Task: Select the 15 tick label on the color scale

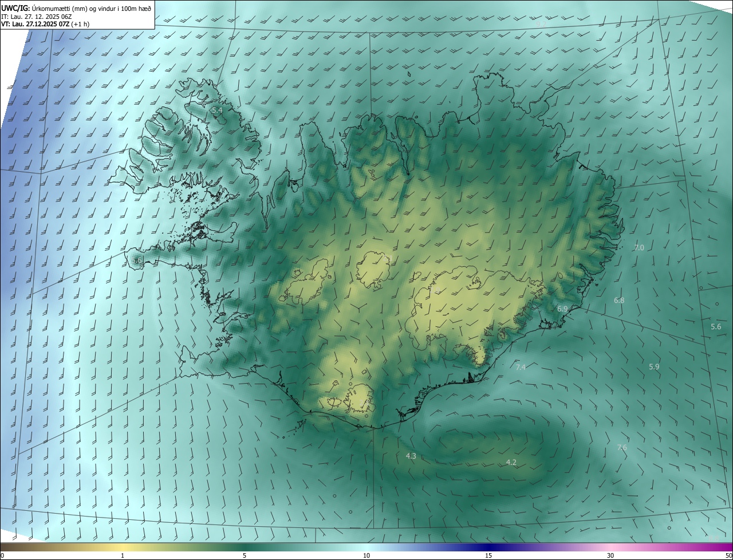Action: [488, 555]
